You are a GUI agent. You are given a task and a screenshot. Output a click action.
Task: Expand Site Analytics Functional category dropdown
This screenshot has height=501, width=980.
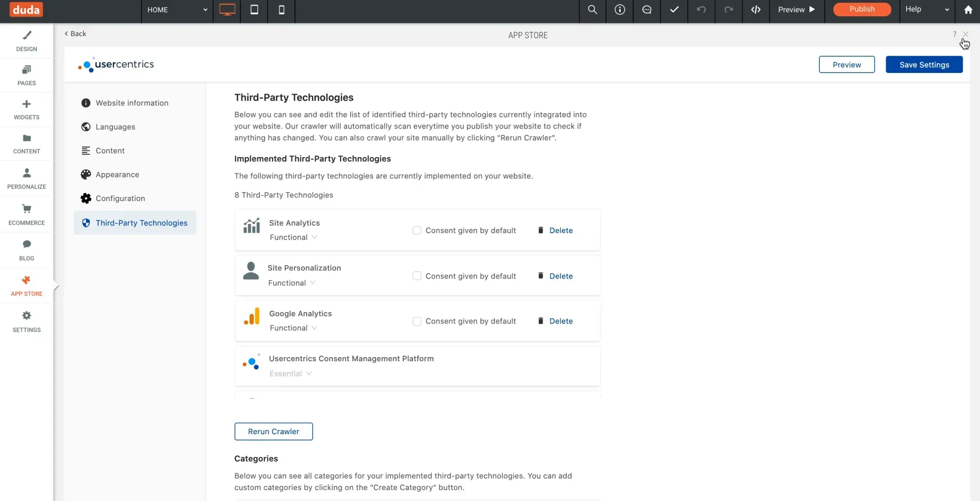pos(293,237)
